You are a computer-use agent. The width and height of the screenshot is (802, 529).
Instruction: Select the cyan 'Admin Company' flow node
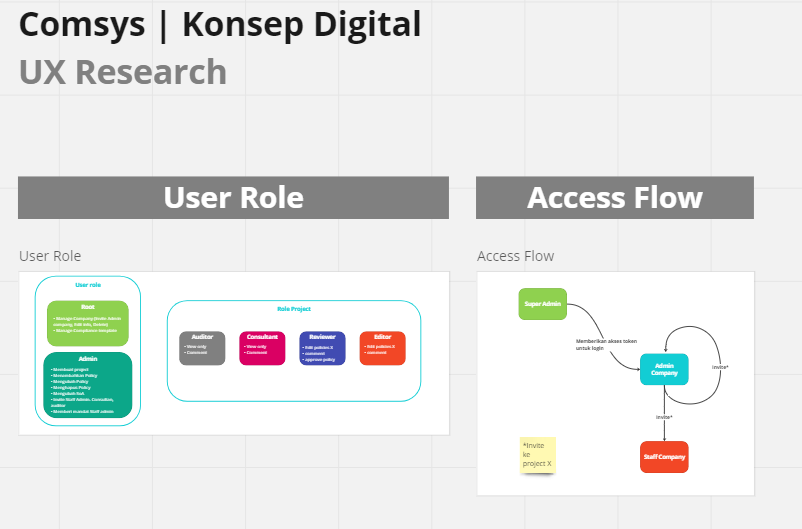(x=664, y=369)
